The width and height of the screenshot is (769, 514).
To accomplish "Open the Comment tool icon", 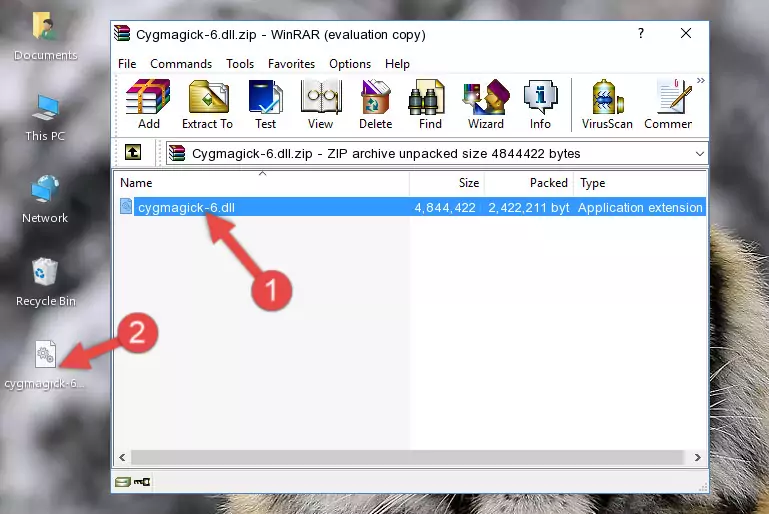I will click(x=668, y=103).
